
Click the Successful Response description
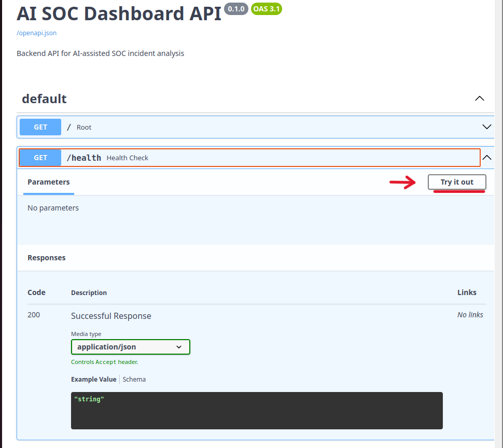[x=111, y=316]
